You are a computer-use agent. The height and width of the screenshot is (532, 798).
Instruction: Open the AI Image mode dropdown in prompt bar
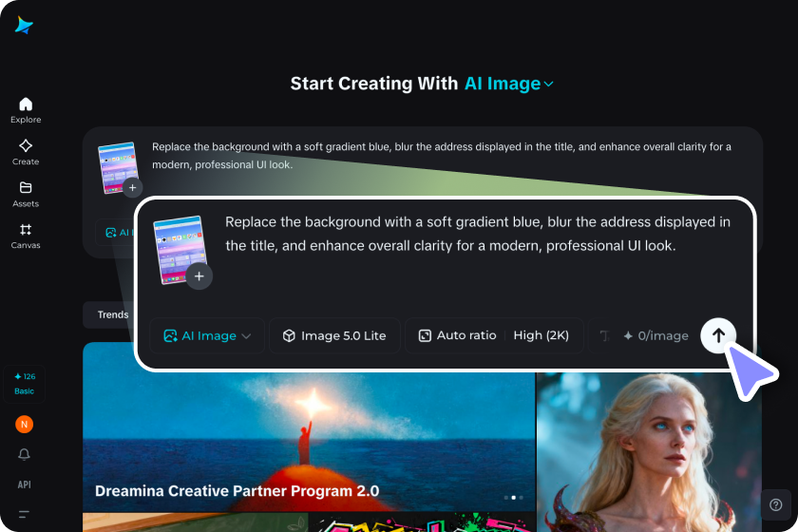point(207,335)
